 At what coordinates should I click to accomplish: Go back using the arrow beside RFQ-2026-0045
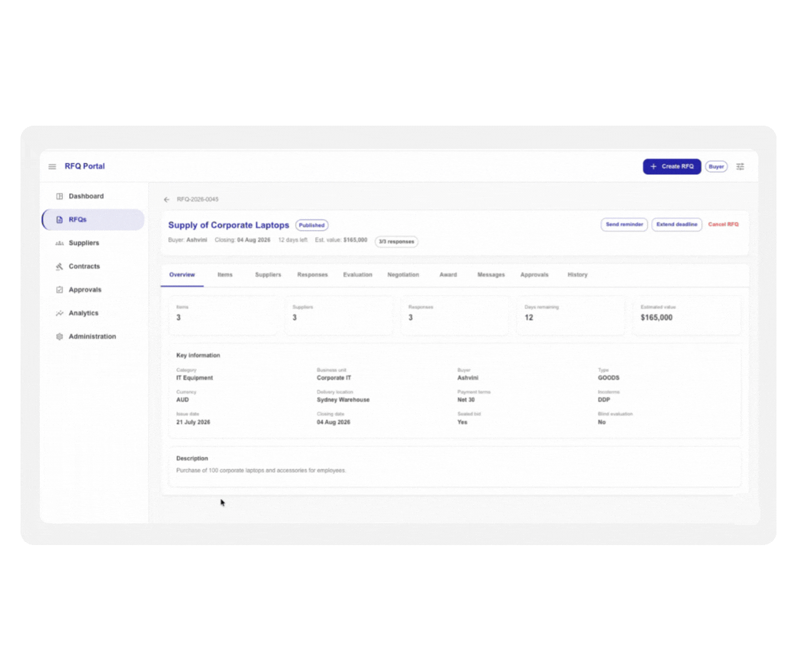point(166,200)
